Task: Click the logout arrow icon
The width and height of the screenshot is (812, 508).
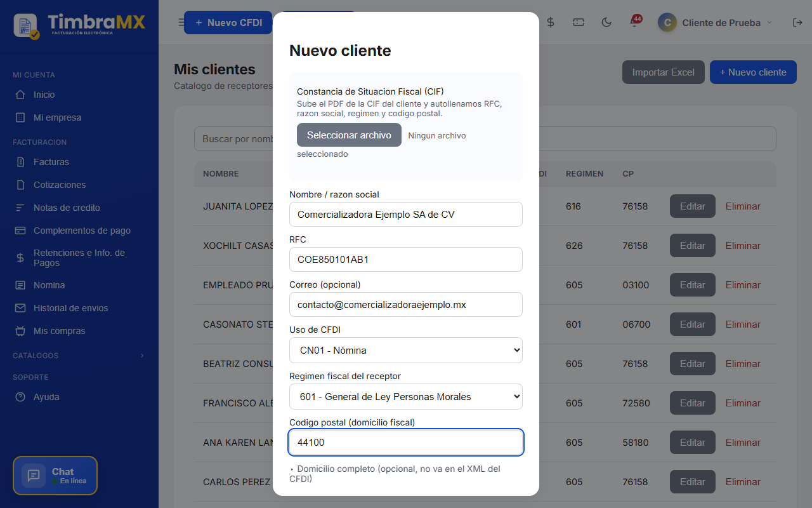Action: click(x=797, y=22)
